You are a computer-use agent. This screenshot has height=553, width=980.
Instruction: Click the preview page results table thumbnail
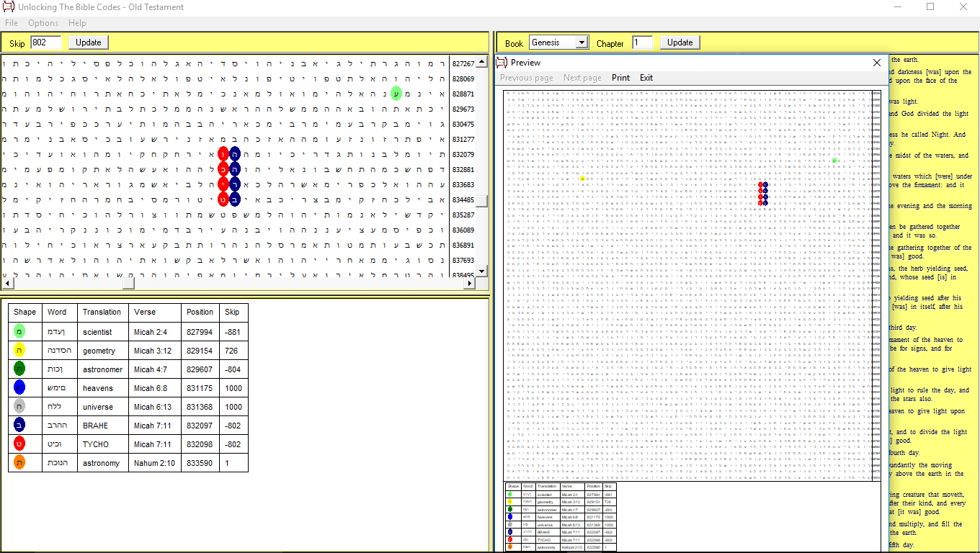561,516
